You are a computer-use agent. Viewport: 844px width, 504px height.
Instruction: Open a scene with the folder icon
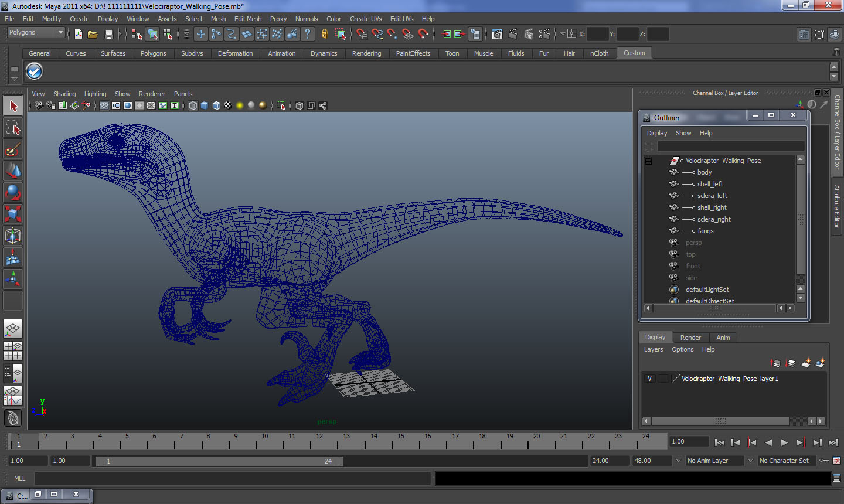pos(93,34)
